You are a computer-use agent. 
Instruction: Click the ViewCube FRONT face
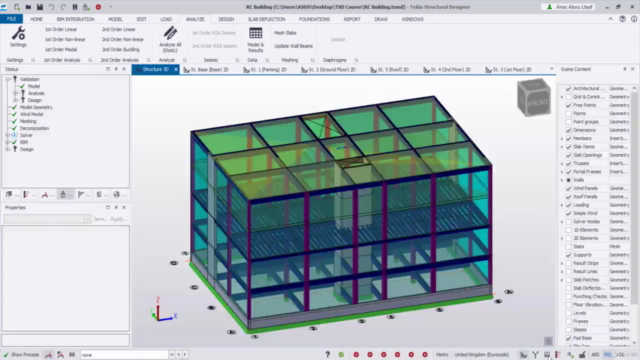[x=538, y=102]
